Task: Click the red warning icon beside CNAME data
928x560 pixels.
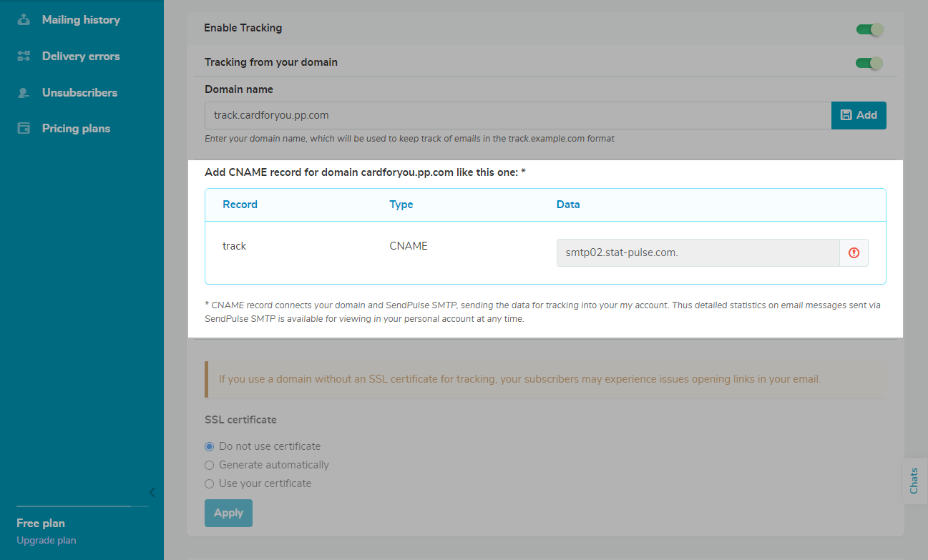Action: tap(854, 252)
